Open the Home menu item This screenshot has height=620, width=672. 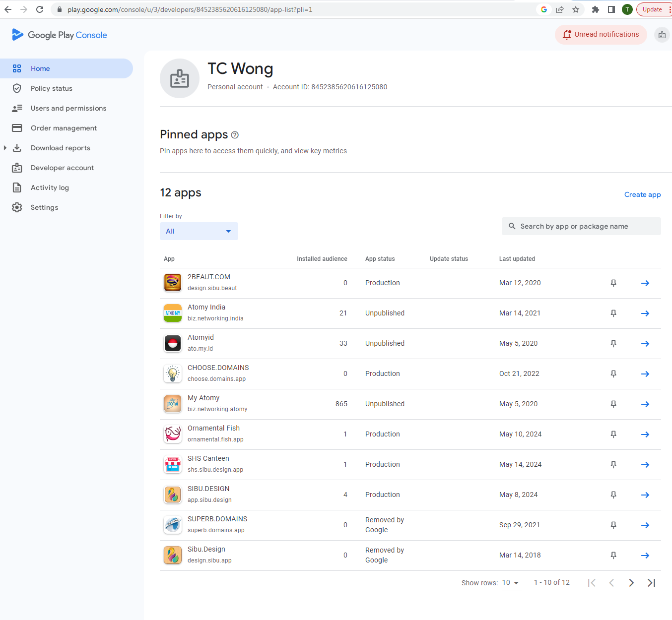pyautogui.click(x=67, y=68)
